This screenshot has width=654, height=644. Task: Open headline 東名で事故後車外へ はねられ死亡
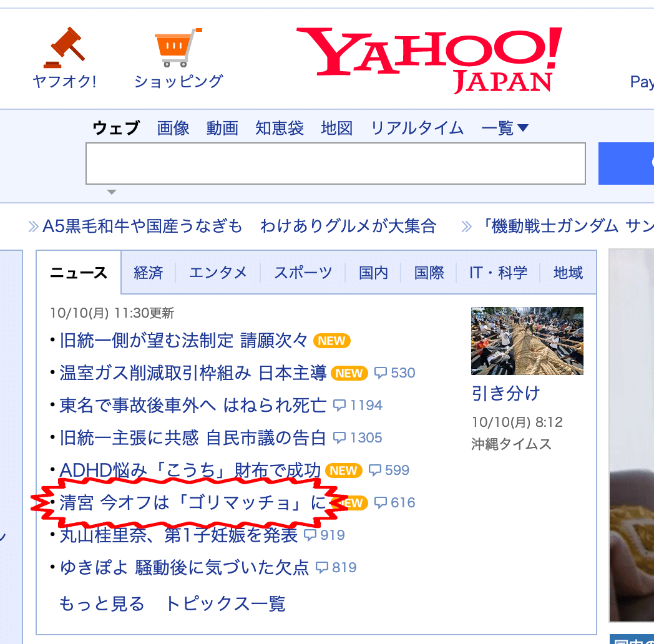click(193, 406)
